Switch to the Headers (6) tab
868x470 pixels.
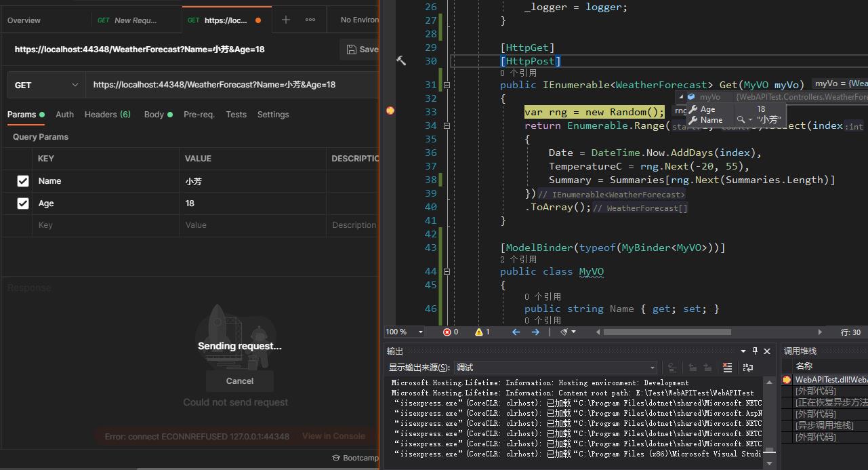point(107,115)
